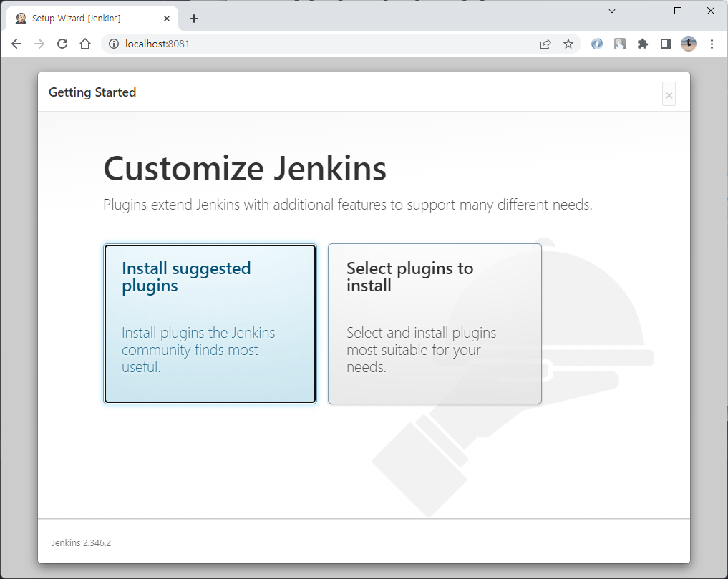Reload the Jenkins page
This screenshot has height=579, width=728.
pyautogui.click(x=62, y=44)
